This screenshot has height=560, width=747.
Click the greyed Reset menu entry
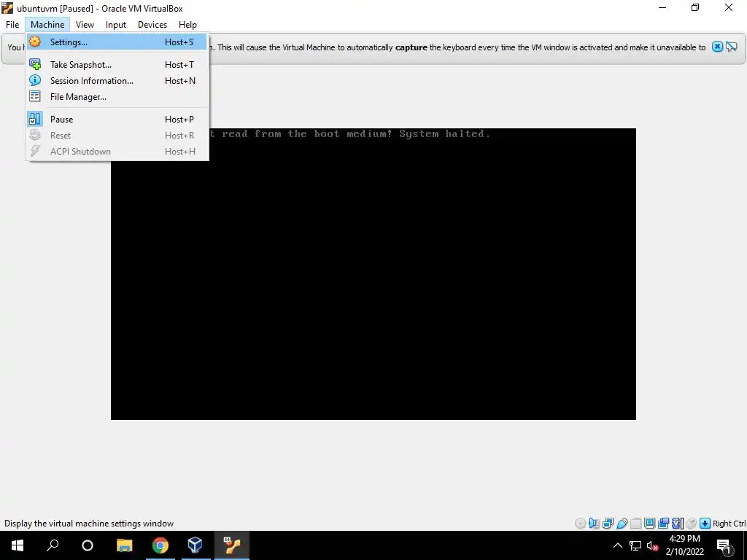pos(117,135)
